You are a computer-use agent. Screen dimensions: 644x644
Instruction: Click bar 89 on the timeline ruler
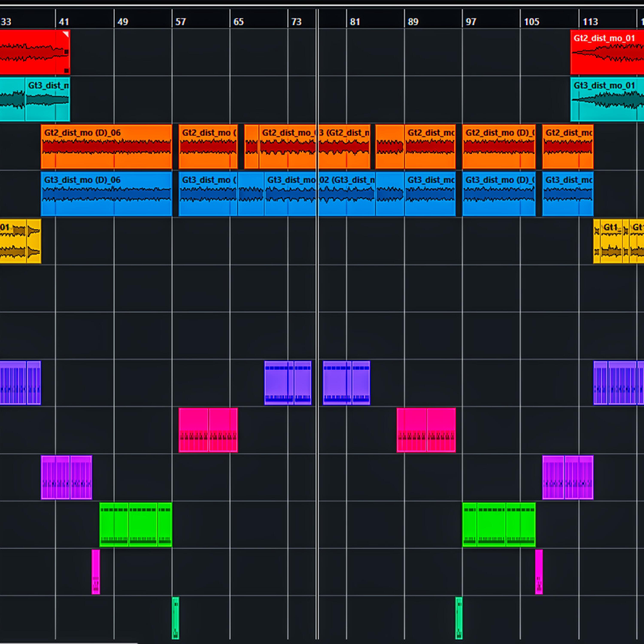click(x=413, y=22)
